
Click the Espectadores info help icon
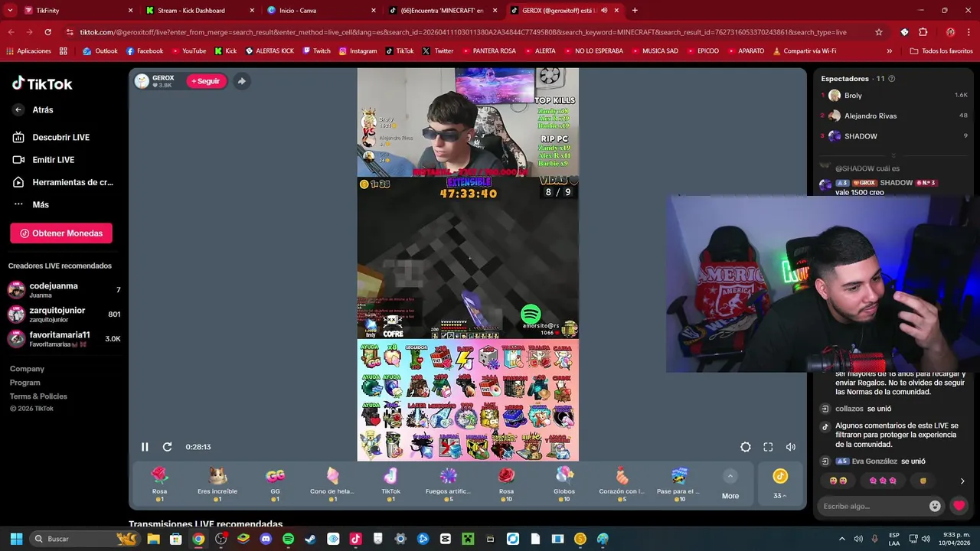pyautogui.click(x=891, y=79)
